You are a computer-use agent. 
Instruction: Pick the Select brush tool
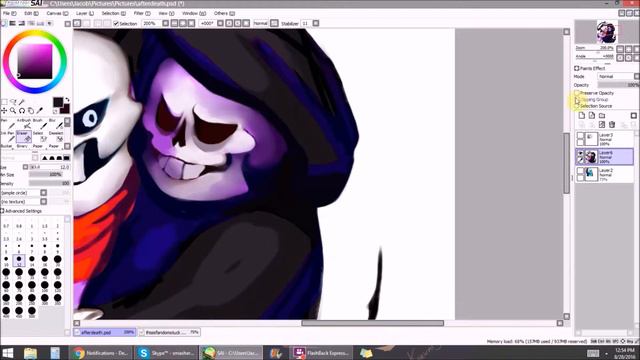pos(40,137)
